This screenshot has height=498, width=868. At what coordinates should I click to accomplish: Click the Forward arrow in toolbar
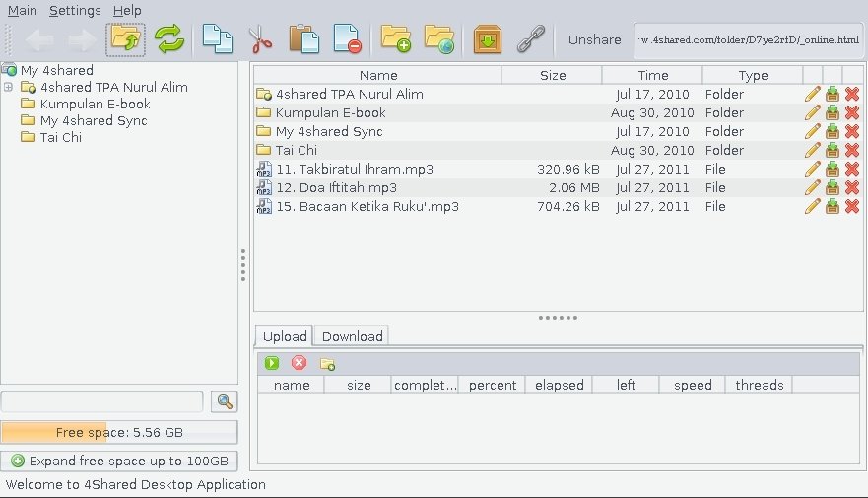point(82,39)
